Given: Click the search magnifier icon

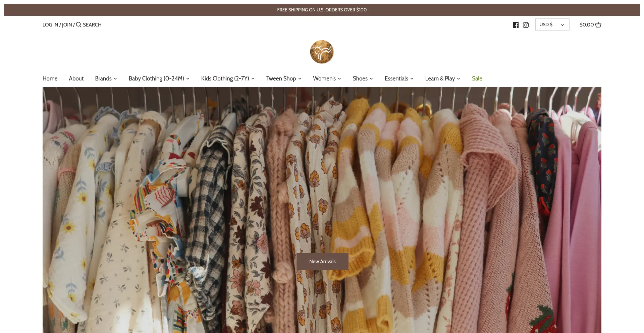Looking at the screenshot, I should coord(78,24).
